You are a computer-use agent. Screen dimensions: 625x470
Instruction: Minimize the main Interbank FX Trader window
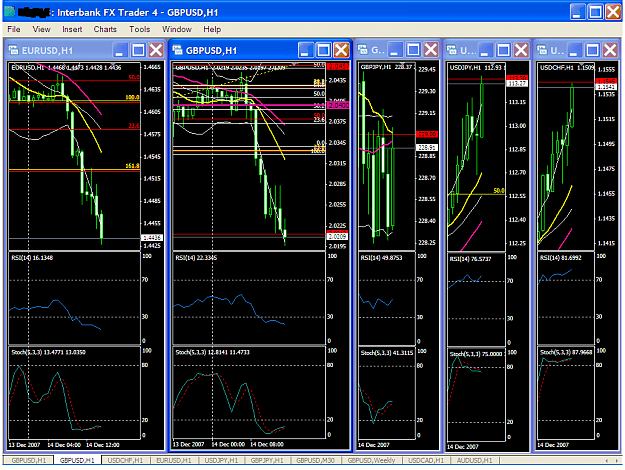pos(578,12)
